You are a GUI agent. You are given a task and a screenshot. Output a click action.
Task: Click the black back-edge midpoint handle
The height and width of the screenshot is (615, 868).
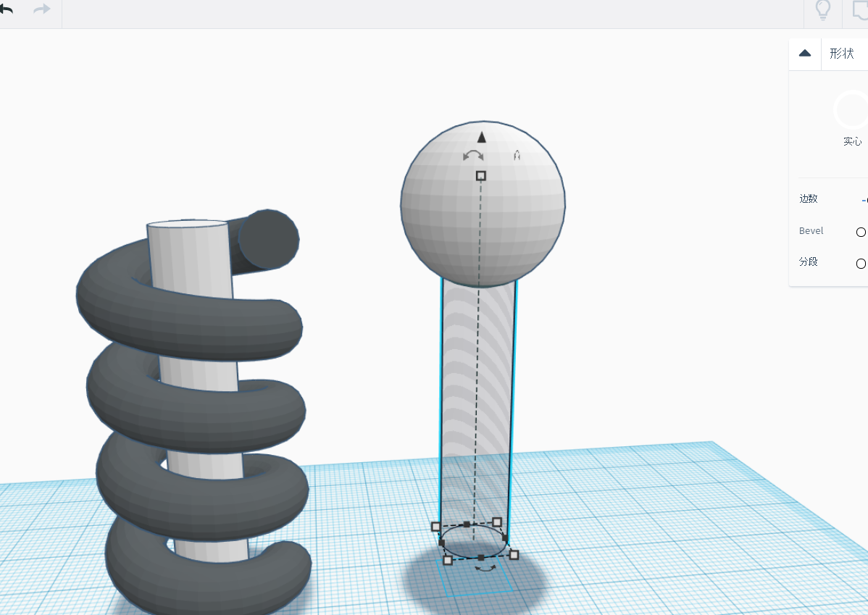[467, 524]
